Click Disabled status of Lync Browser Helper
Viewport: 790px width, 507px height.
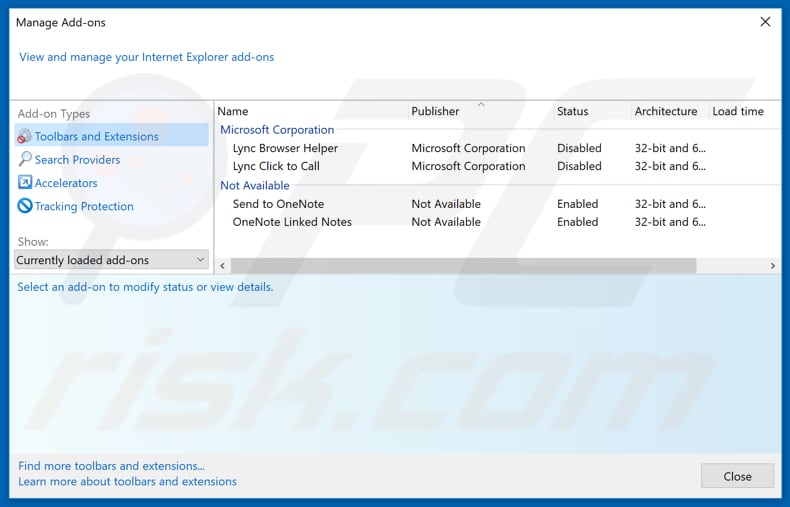point(579,148)
